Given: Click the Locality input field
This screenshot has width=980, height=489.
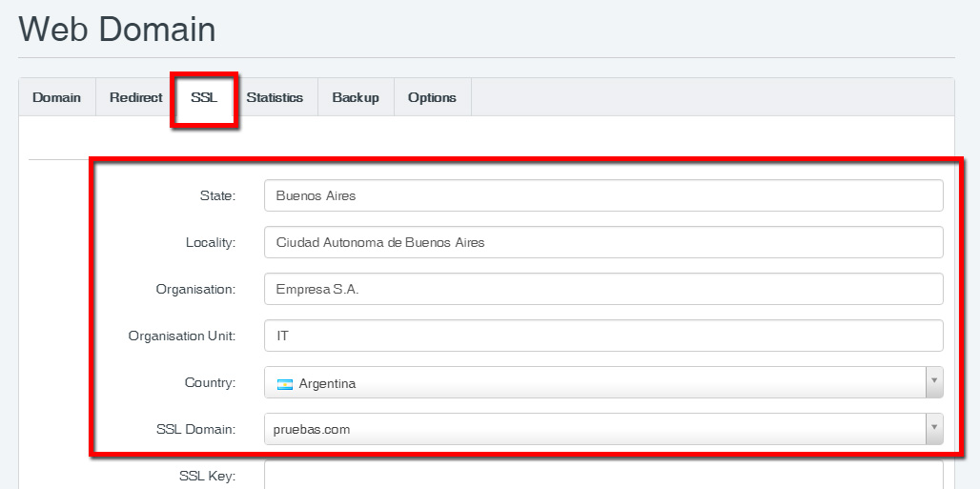Looking at the screenshot, I should pos(603,242).
